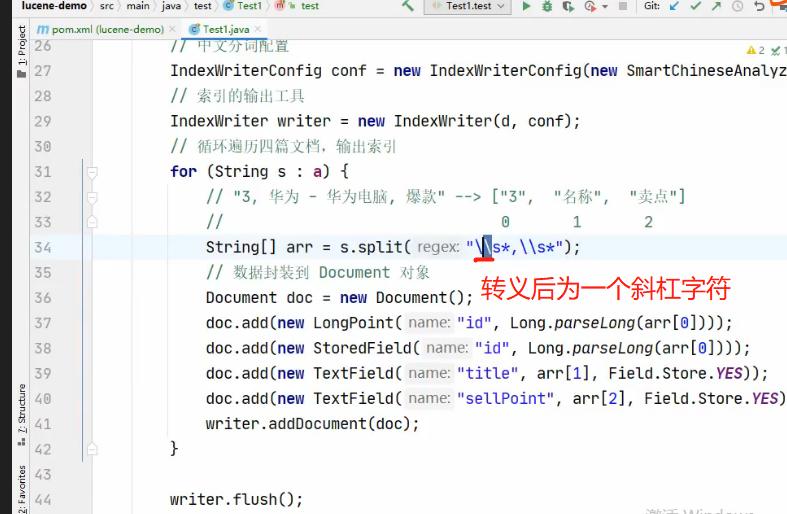The image size is (787, 514).
Task: Close the pom.xml editor tab
Action: click(172, 29)
